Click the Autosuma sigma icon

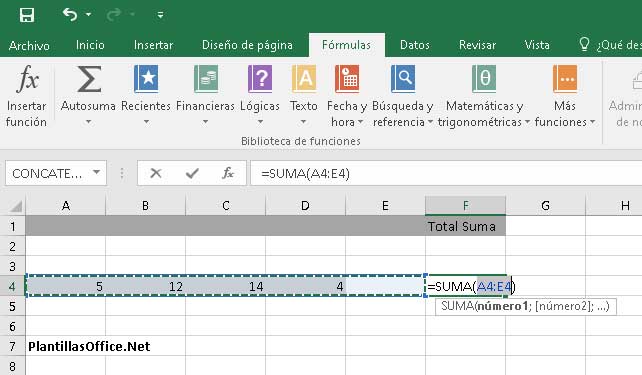[88, 79]
